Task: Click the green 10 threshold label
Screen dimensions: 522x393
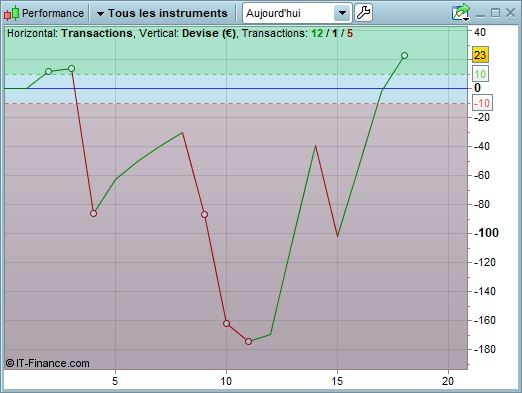Action: 480,74
